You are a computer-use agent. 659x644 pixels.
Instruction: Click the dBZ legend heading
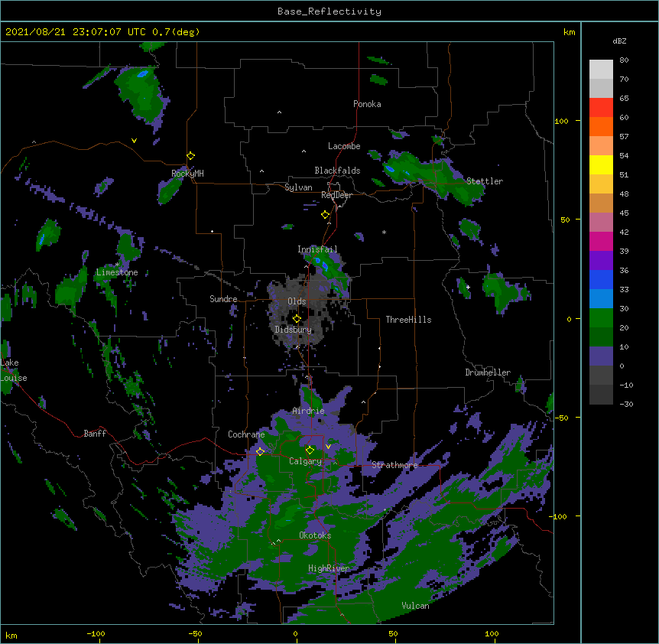click(619, 41)
